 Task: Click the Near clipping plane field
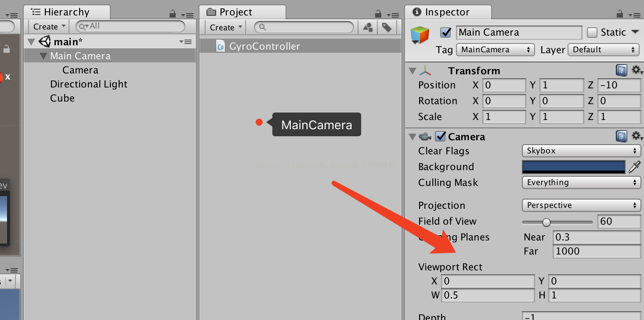(597, 237)
